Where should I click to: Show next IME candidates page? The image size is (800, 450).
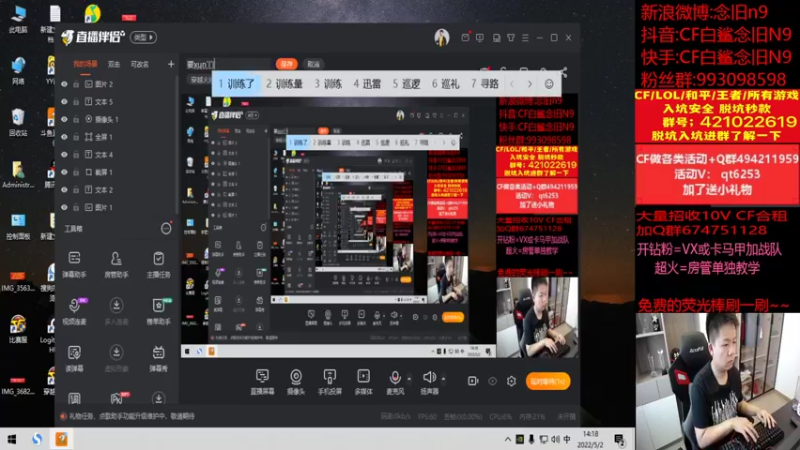tap(530, 84)
